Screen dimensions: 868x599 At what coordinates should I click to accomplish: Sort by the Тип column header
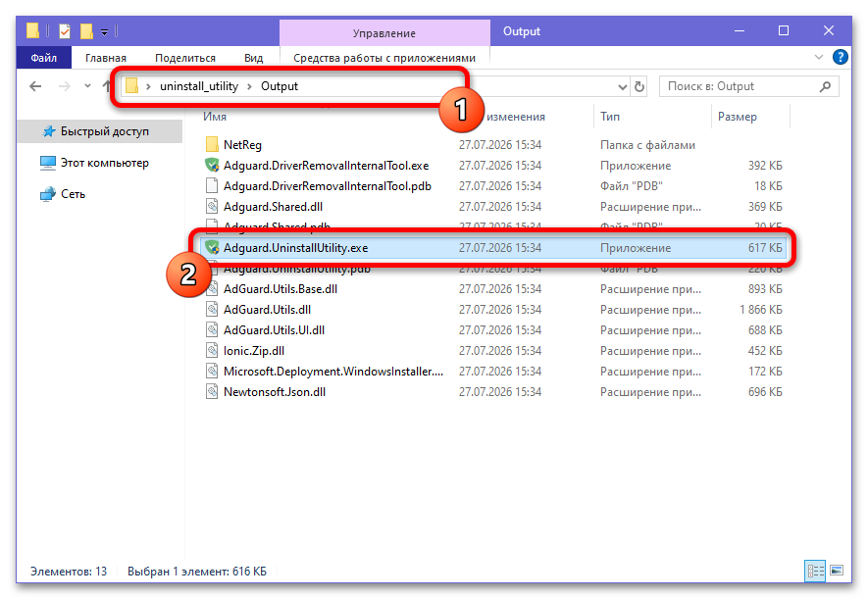609,117
